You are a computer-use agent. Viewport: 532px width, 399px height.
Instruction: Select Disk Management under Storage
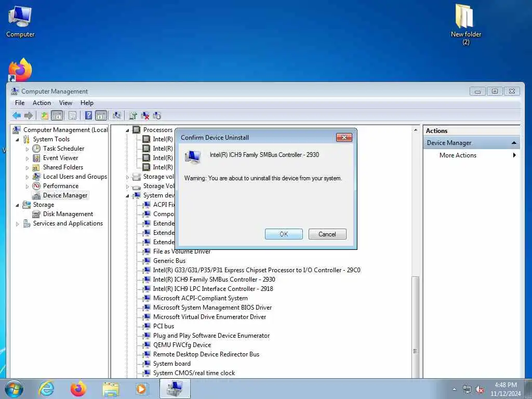pos(68,214)
